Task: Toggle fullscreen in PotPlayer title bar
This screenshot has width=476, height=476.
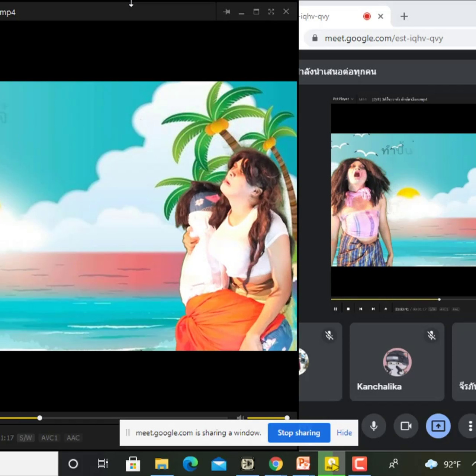Action: tap(271, 12)
